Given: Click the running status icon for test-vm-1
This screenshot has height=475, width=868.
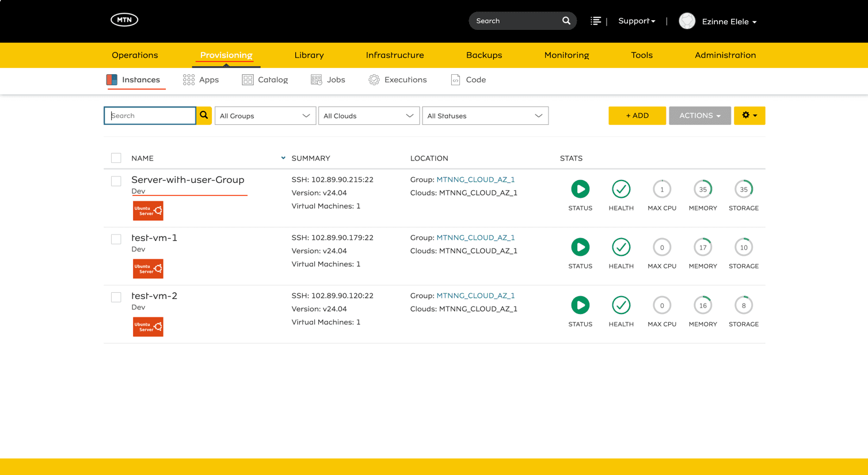Looking at the screenshot, I should (580, 247).
